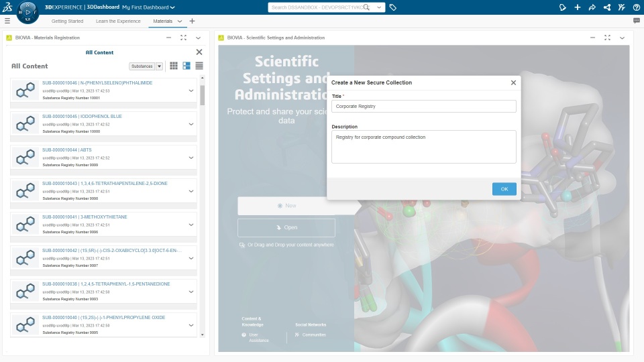Click the scrollbar up arrow

202,78
